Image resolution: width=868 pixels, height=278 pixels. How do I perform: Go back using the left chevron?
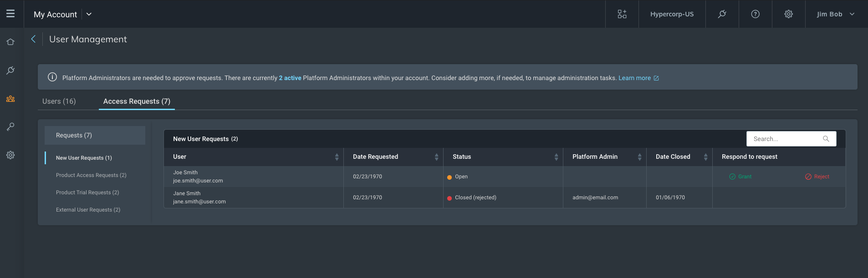point(33,39)
